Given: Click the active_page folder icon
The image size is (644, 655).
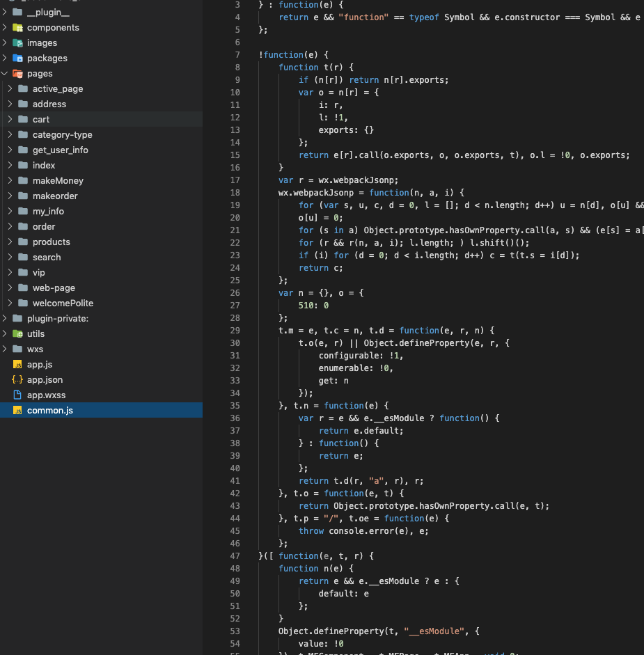Looking at the screenshot, I should point(24,88).
